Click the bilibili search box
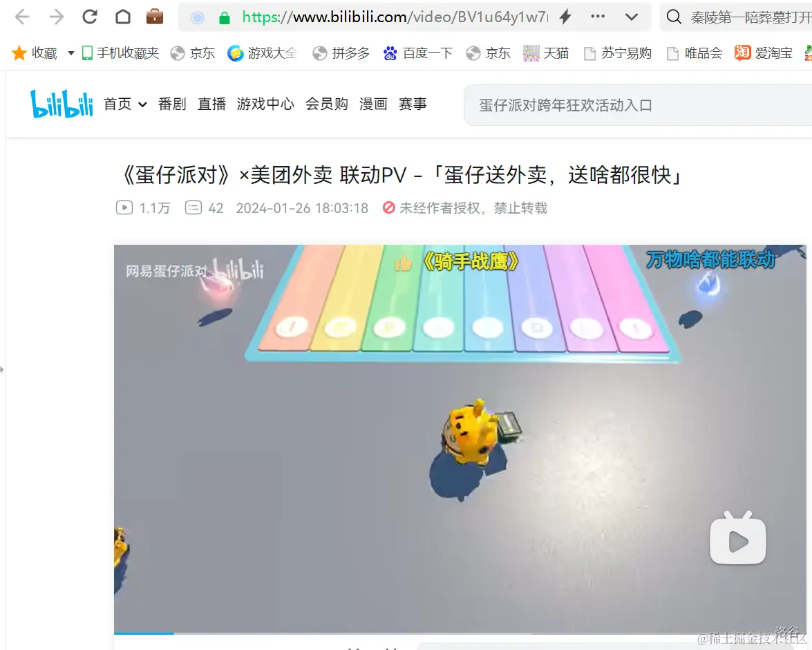 pos(638,105)
